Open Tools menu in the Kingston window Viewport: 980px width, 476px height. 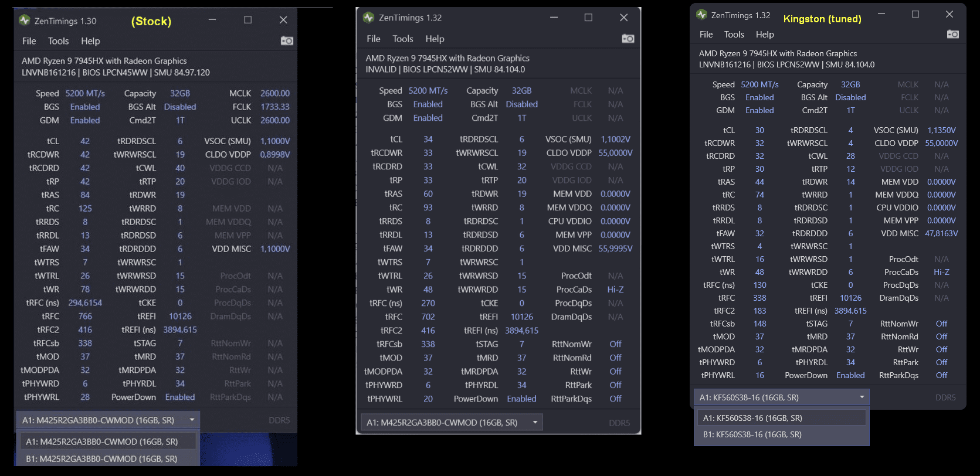tap(734, 35)
